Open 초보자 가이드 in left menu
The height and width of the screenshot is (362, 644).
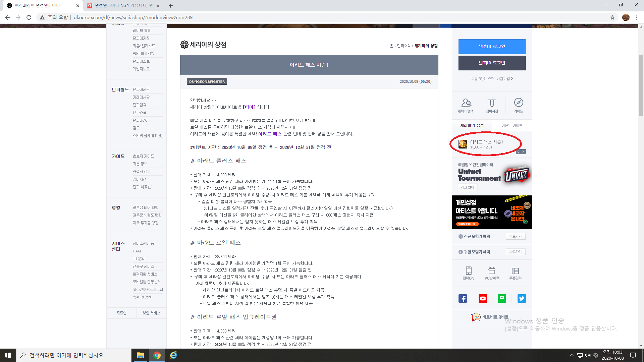point(143,156)
